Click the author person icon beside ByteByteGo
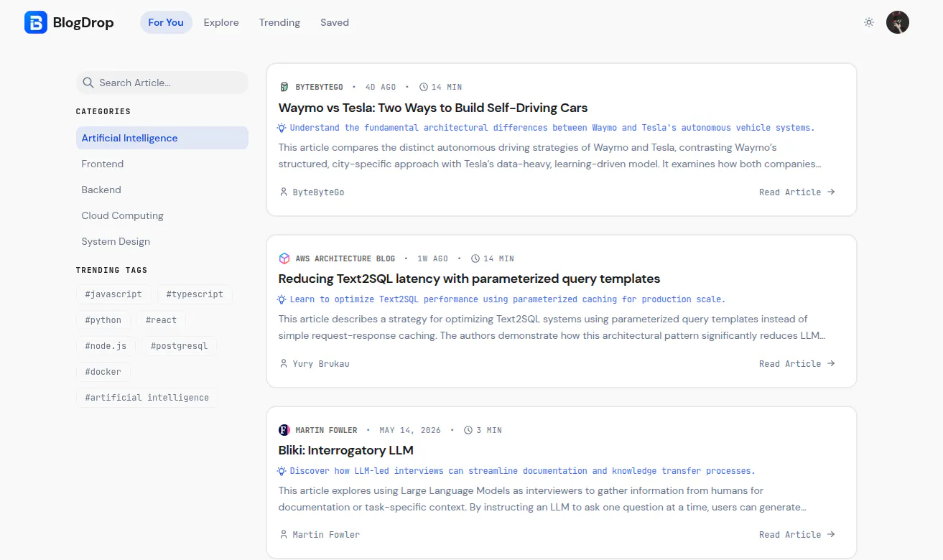This screenshot has width=943, height=560. click(284, 192)
